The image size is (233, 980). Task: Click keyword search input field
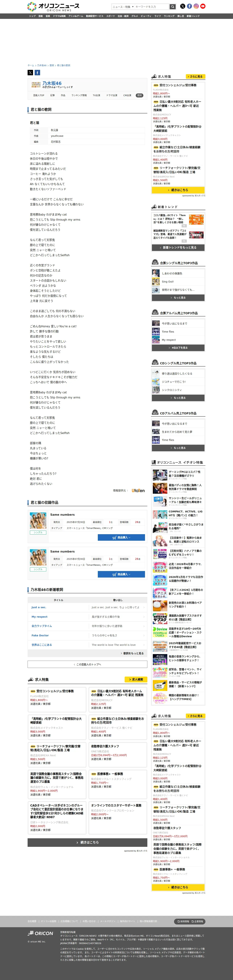pyautogui.click(x=152, y=7)
